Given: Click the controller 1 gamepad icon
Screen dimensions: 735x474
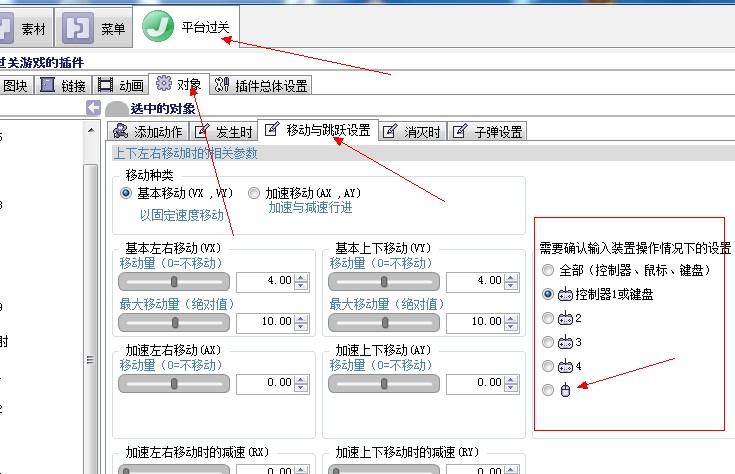Looking at the screenshot, I should (x=565, y=294).
